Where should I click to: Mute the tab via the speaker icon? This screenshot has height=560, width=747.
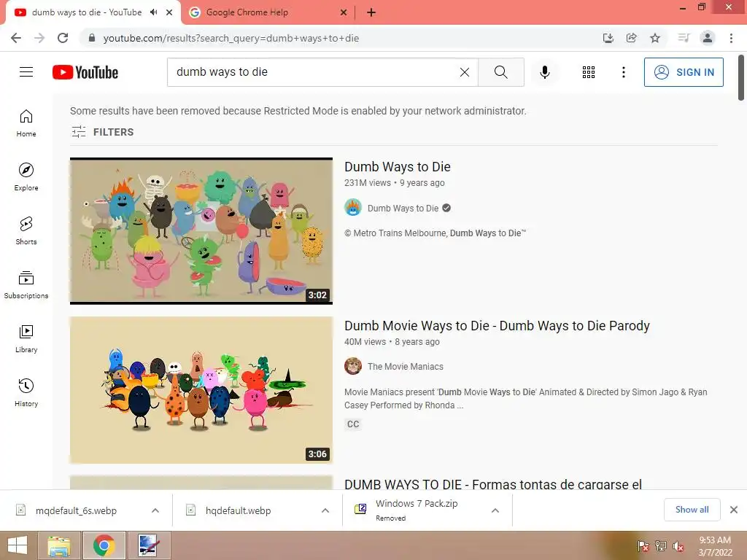click(153, 12)
